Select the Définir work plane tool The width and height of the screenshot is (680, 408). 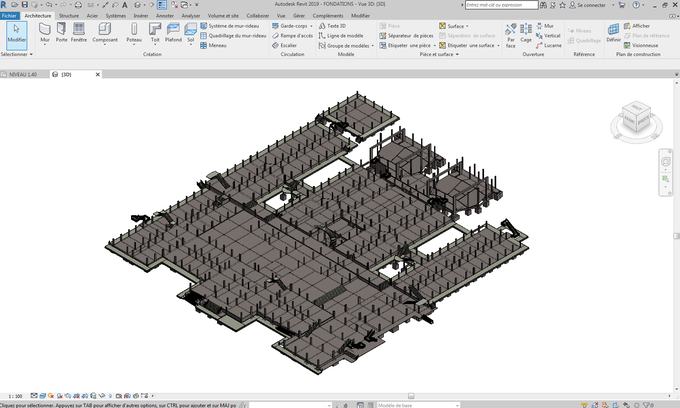pyautogui.click(x=613, y=33)
